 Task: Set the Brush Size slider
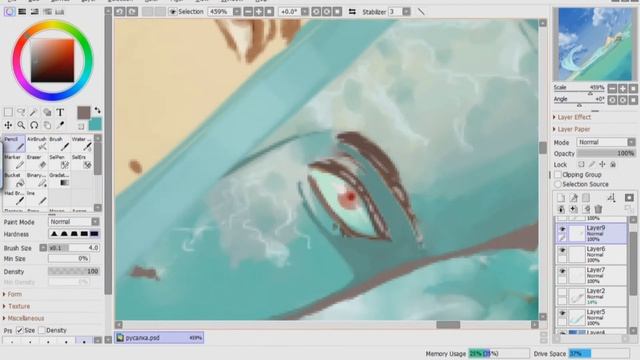click(x=74, y=248)
